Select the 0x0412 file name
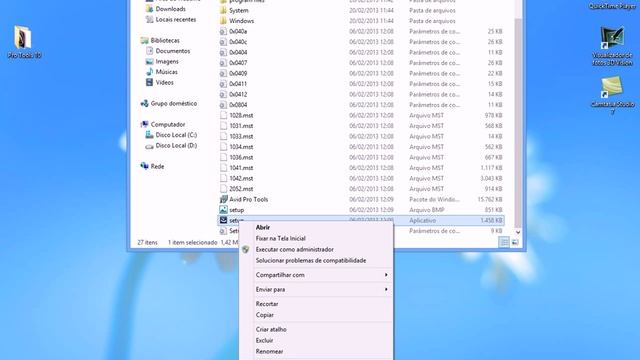640x360 pixels. [x=238, y=94]
